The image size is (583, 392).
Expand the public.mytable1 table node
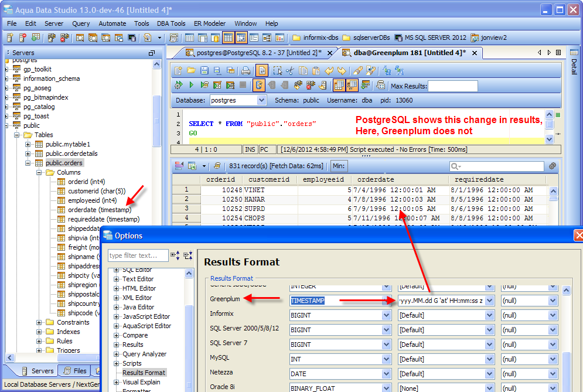click(28, 144)
